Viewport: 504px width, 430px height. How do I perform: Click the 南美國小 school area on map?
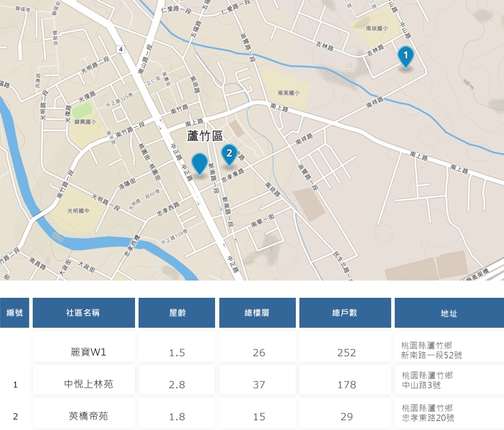click(x=288, y=92)
